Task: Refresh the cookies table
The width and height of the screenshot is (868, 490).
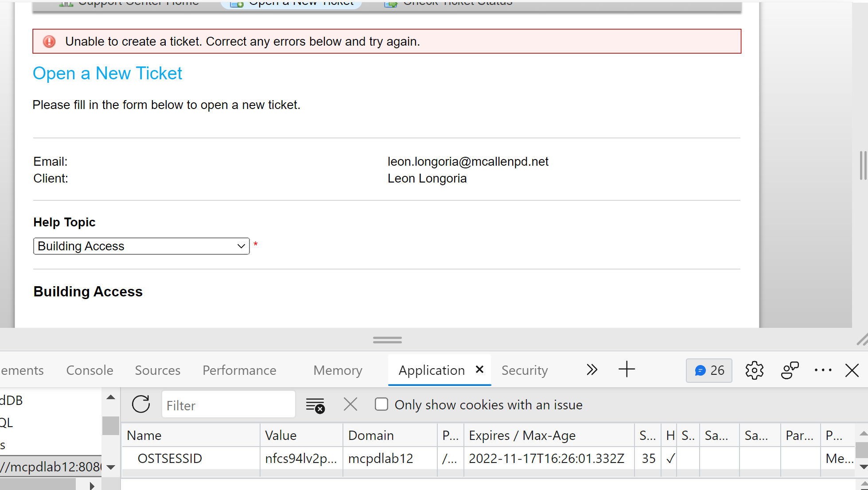Action: pos(141,404)
